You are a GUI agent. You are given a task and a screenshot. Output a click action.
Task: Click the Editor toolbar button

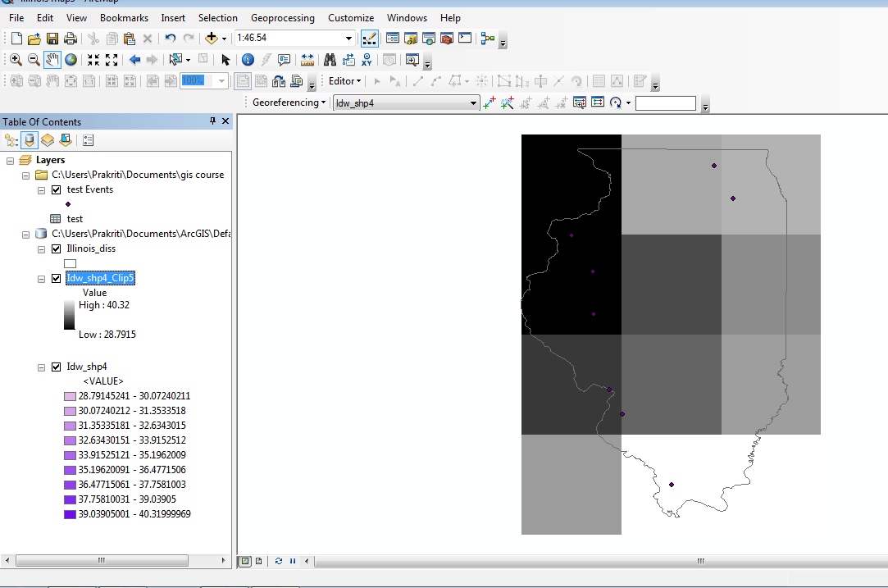click(x=344, y=81)
